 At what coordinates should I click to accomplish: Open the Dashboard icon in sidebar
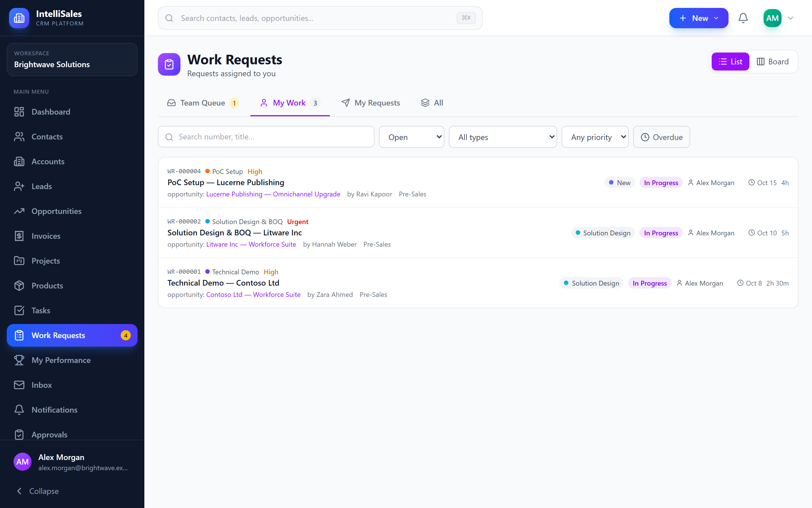pos(19,112)
